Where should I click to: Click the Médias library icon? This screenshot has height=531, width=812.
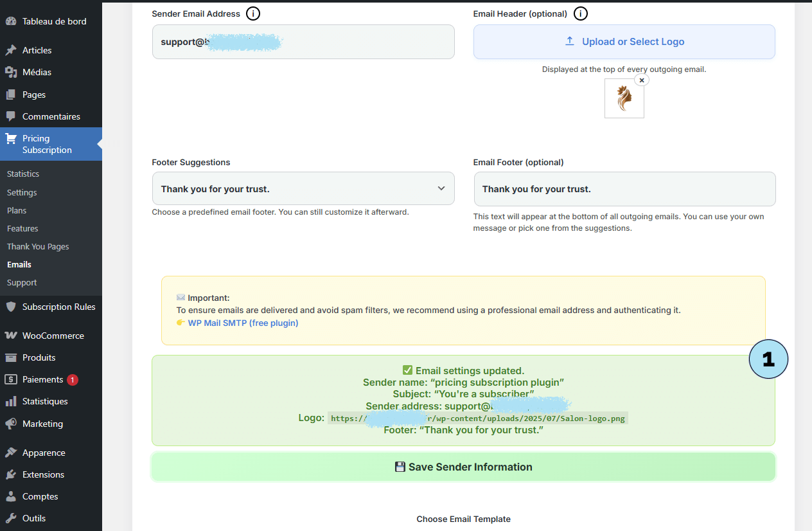click(11, 72)
